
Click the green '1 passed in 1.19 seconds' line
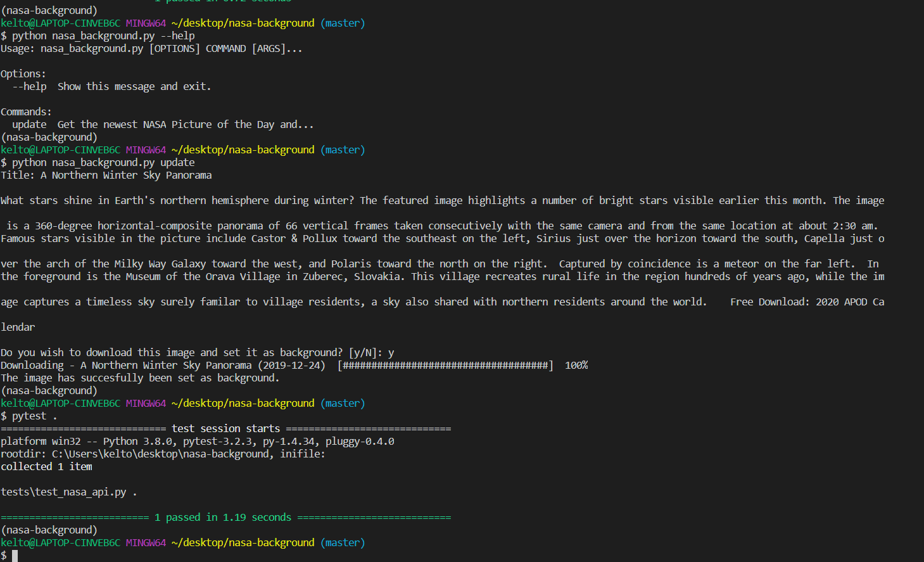click(x=225, y=518)
